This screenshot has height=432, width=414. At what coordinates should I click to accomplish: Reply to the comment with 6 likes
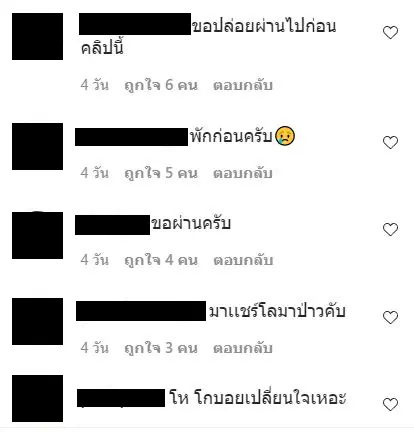(243, 85)
